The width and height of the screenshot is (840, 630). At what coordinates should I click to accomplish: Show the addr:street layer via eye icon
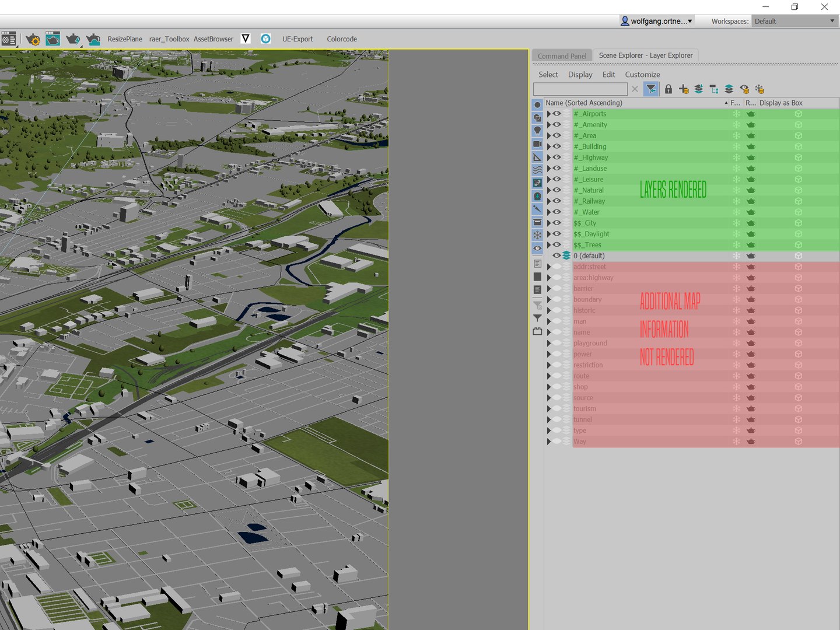click(x=557, y=267)
